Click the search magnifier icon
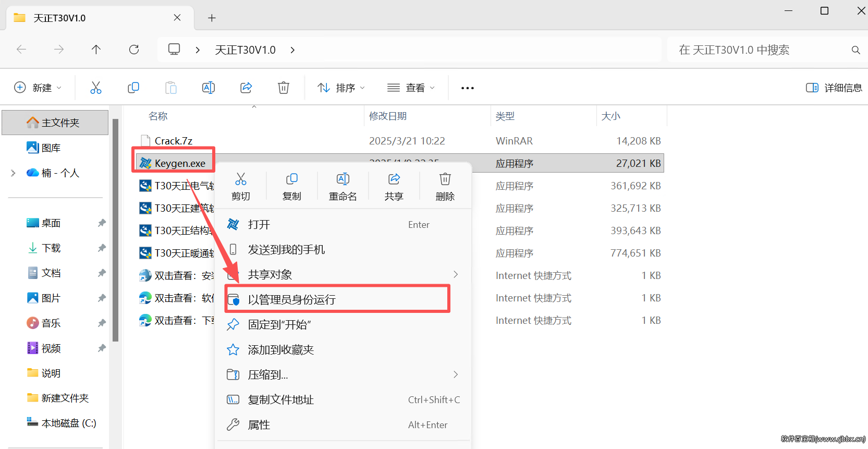Viewport: 868px width, 449px height. [855, 50]
